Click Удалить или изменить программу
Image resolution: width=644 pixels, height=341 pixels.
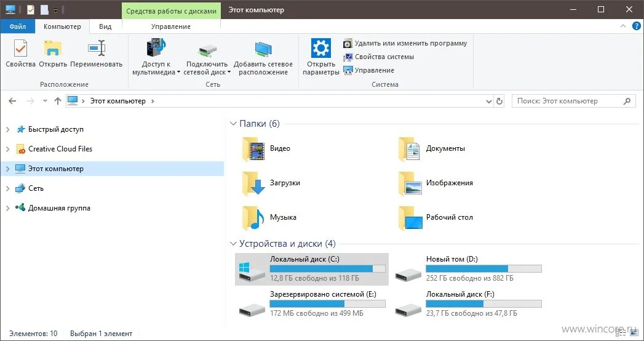pyautogui.click(x=405, y=43)
